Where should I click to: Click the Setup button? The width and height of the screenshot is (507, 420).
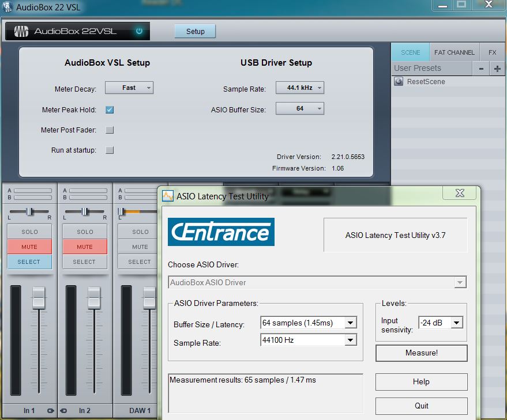[196, 31]
